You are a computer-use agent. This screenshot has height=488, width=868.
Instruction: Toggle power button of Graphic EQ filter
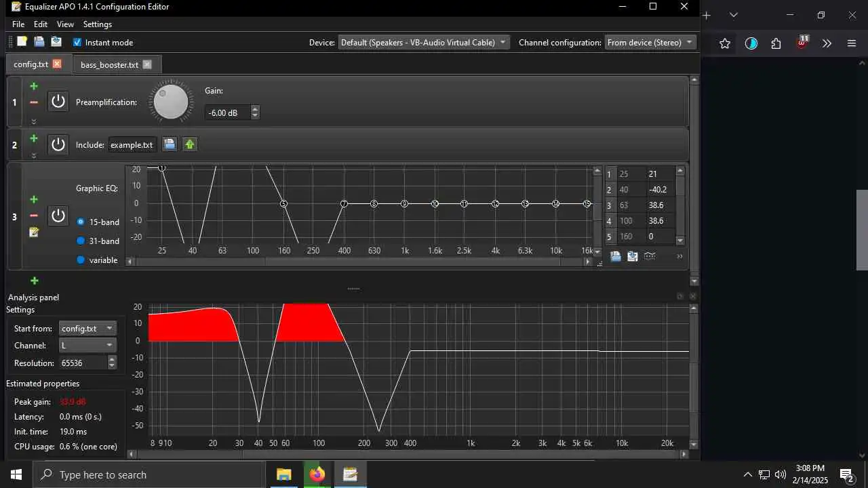pyautogui.click(x=58, y=216)
